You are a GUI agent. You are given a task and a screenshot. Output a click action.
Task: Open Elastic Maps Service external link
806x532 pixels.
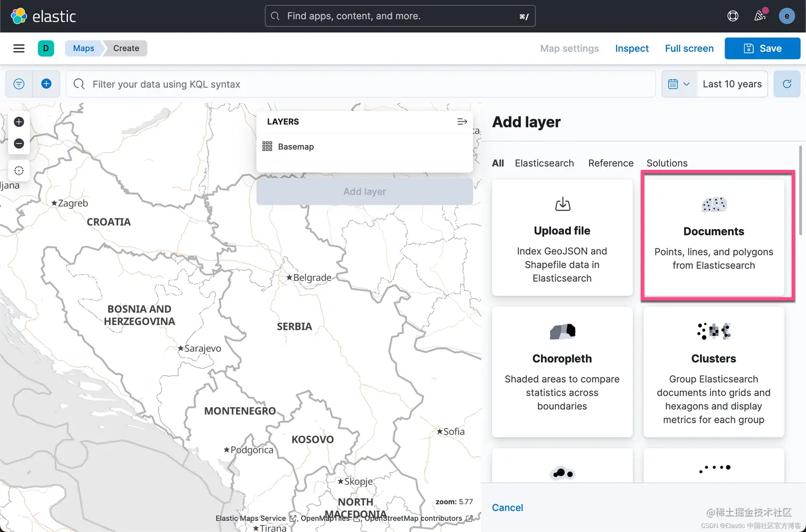coord(256,518)
